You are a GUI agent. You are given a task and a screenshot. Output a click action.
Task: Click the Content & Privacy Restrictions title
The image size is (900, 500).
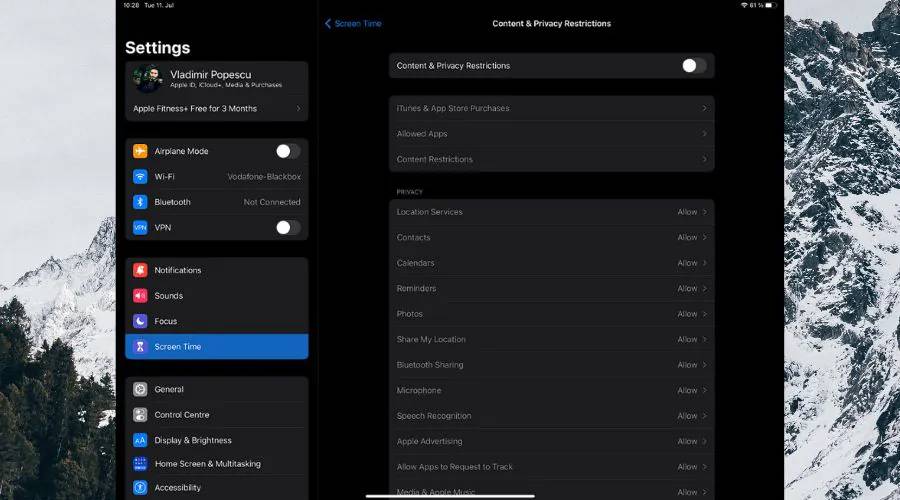click(x=552, y=24)
